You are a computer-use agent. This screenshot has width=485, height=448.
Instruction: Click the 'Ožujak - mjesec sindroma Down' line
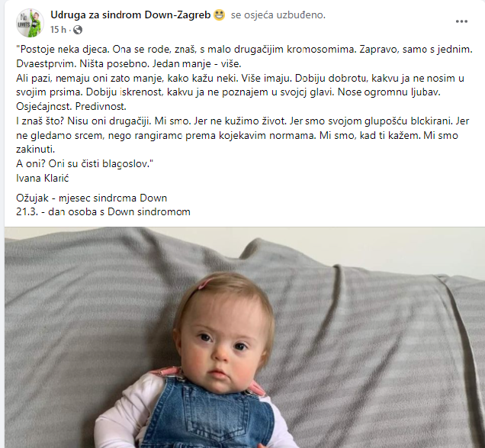pyautogui.click(x=92, y=198)
